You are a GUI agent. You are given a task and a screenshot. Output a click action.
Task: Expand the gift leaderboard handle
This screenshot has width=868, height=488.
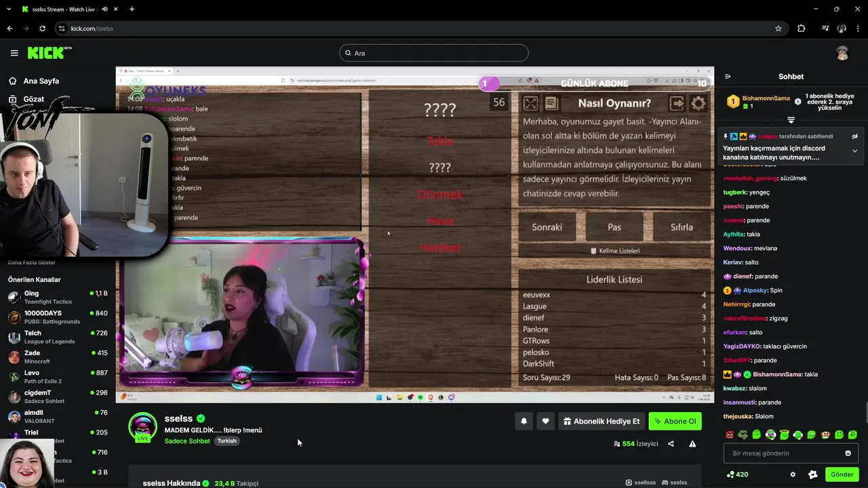point(791,120)
